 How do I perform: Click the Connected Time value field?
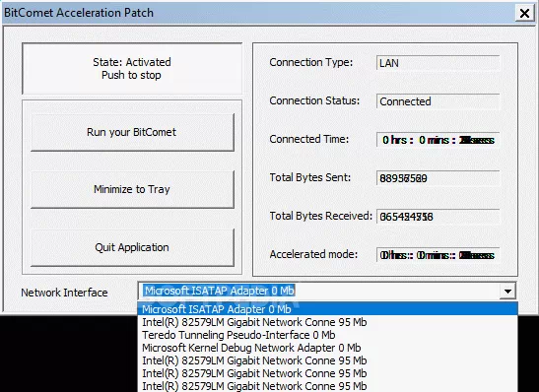[438, 140]
